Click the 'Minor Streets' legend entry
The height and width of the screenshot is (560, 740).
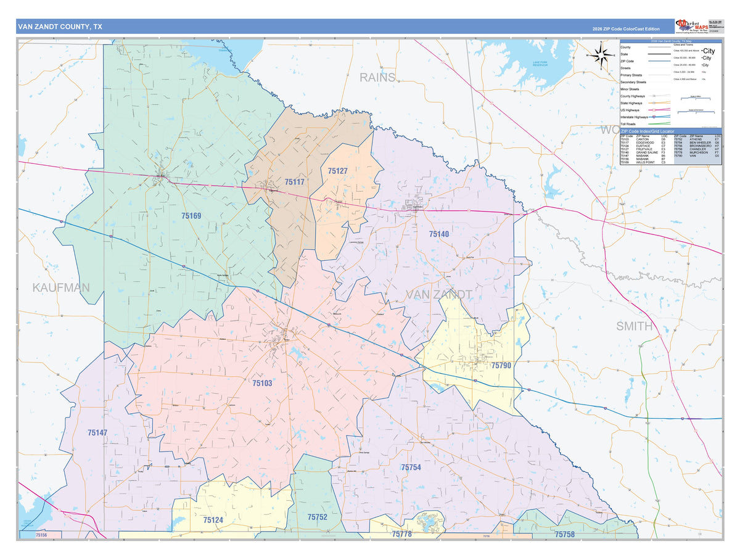coord(630,89)
